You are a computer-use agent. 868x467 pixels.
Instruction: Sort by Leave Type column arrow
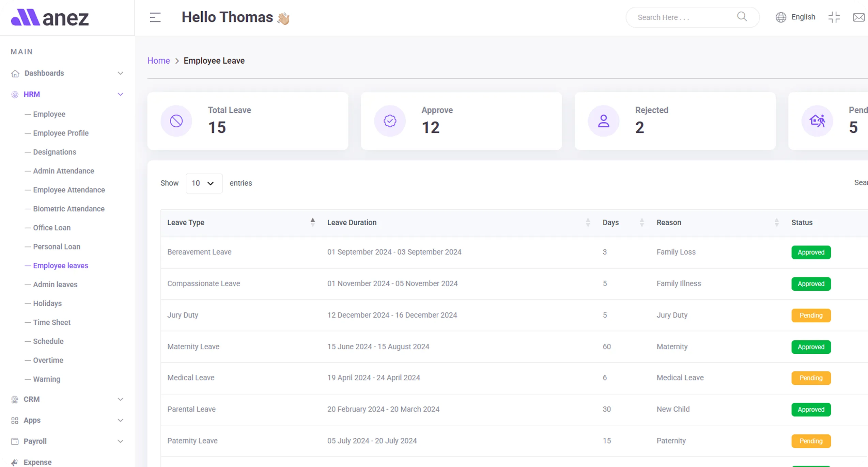click(312, 222)
